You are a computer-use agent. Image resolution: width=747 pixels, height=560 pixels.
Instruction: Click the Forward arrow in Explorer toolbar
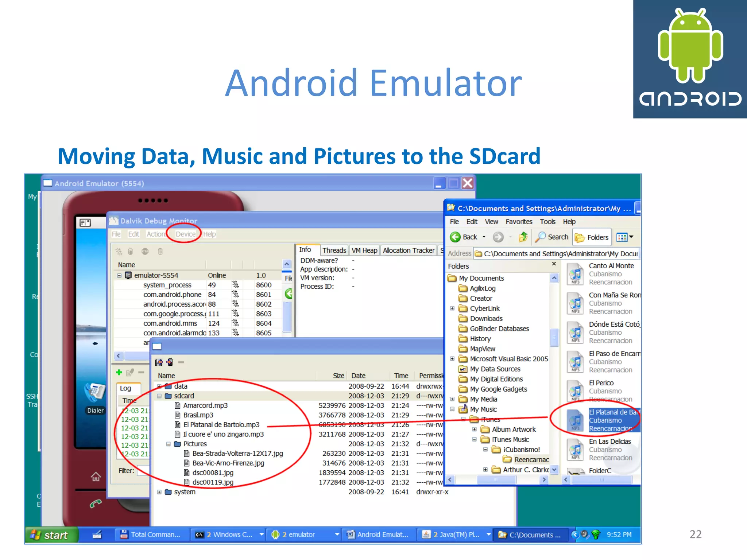(x=498, y=237)
